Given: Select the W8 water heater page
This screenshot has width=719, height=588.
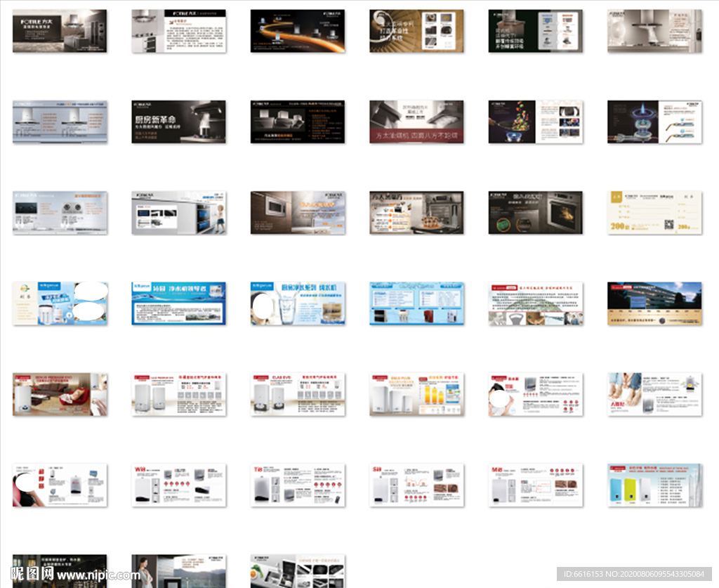Looking at the screenshot, I should 179,485.
